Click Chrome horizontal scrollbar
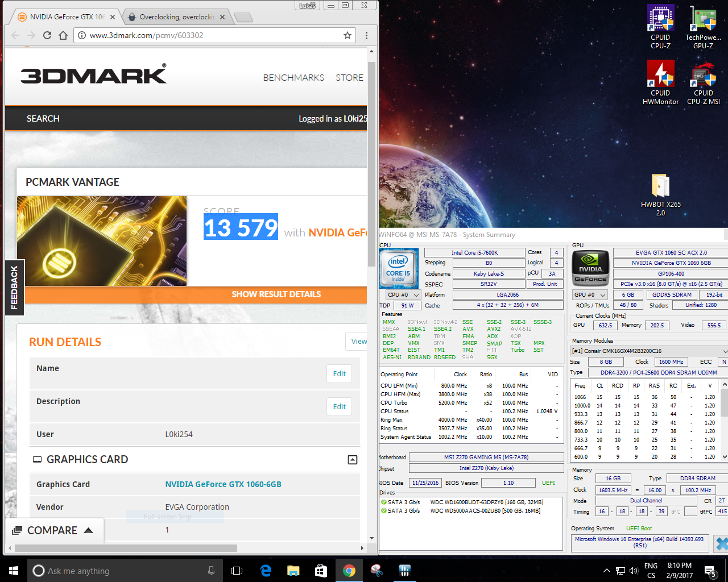 (x=126, y=548)
